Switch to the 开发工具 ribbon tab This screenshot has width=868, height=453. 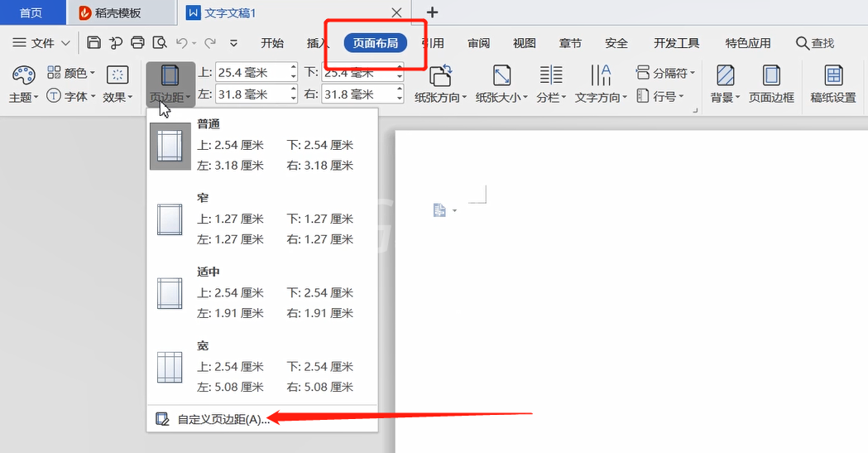[677, 43]
